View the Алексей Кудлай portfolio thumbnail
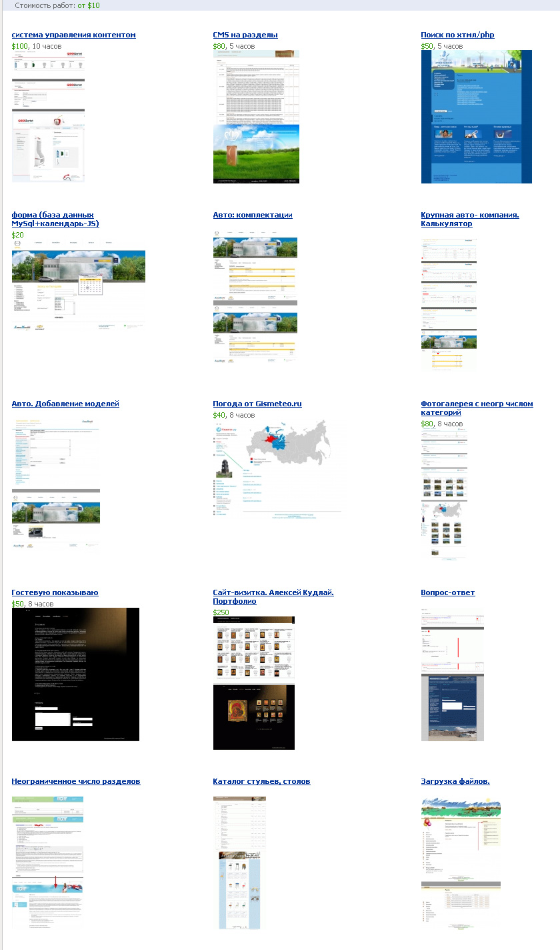 tap(254, 682)
